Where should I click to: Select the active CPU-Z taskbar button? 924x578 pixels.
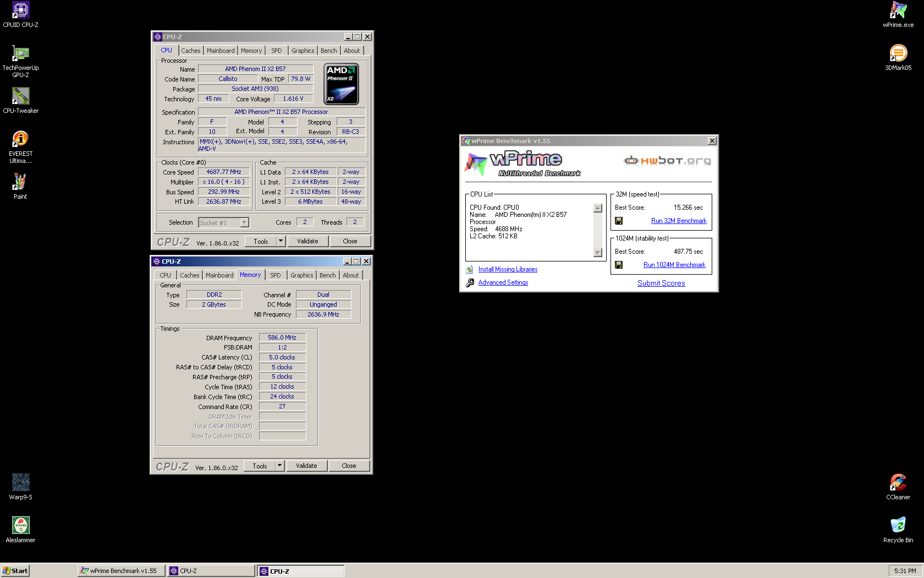301,571
